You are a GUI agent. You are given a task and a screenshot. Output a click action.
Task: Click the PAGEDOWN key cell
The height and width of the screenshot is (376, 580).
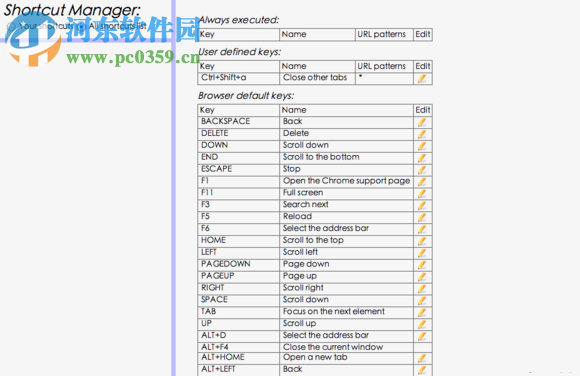[x=239, y=265]
